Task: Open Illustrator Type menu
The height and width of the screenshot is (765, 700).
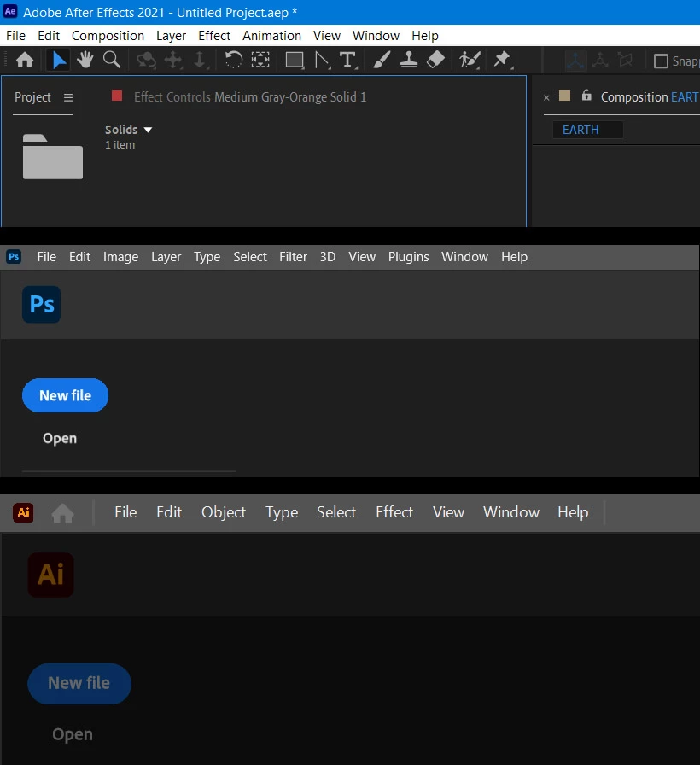Action: (x=282, y=513)
